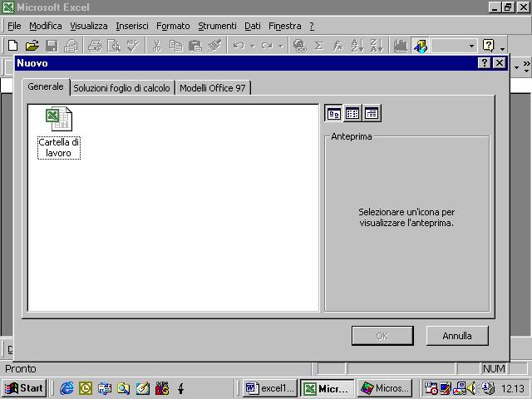
Task: Switch to Modelli Office 97 tab
Action: [213, 88]
